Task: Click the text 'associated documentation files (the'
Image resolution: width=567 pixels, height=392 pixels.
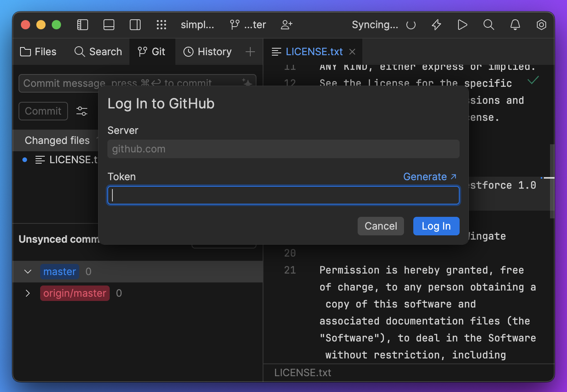Action: [x=425, y=321]
